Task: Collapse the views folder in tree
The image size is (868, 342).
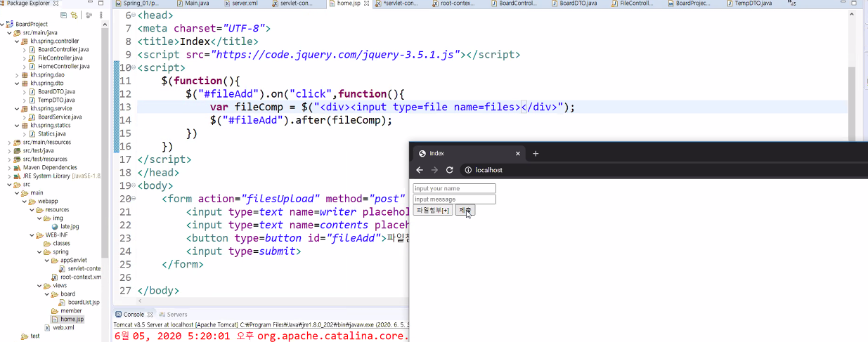Action: [38, 285]
